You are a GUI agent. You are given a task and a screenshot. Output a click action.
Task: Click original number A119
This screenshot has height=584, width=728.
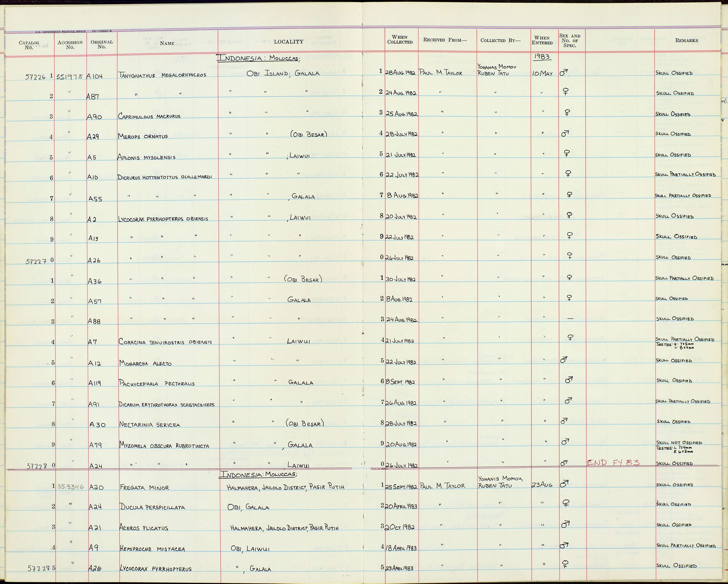click(x=95, y=383)
